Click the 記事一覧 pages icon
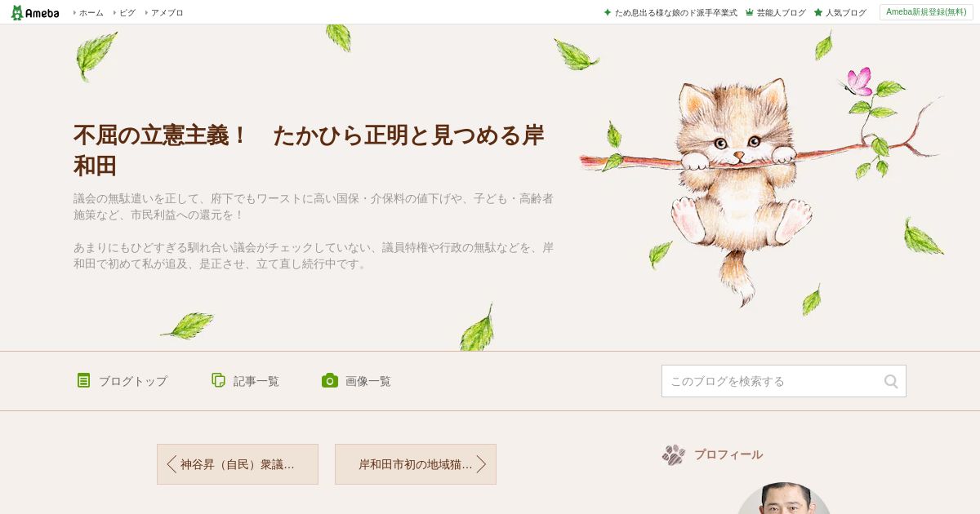Screen dimensions: 980x514 click(x=218, y=380)
